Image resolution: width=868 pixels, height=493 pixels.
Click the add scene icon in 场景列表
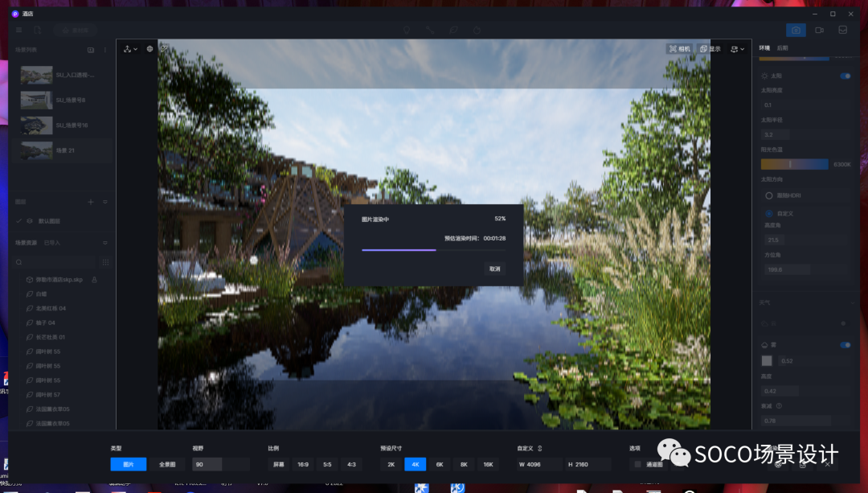[x=91, y=50]
